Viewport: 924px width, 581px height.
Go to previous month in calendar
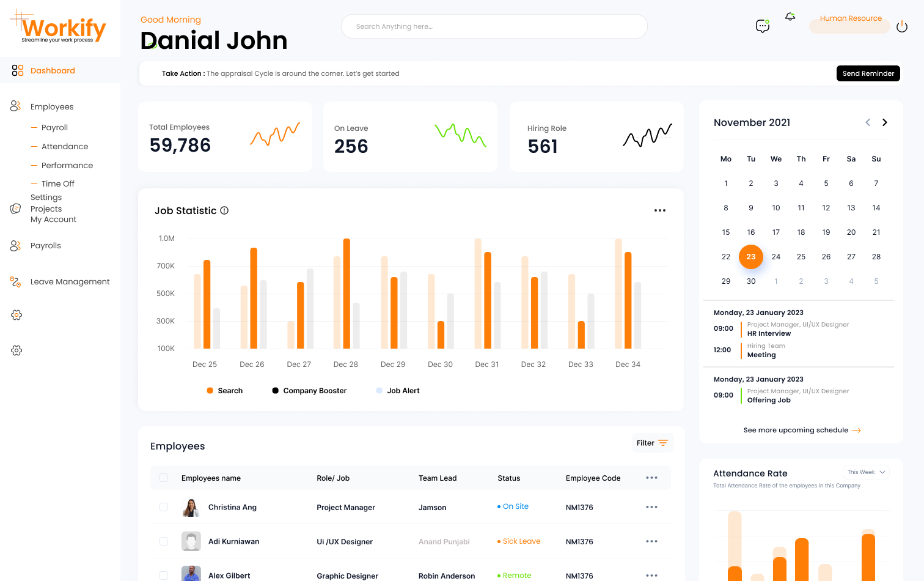(867, 122)
